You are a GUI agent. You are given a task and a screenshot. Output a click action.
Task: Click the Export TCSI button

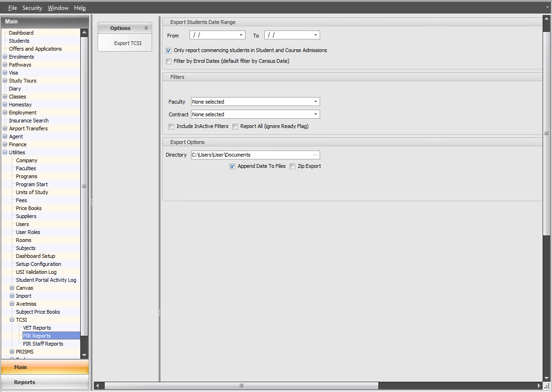coord(128,43)
